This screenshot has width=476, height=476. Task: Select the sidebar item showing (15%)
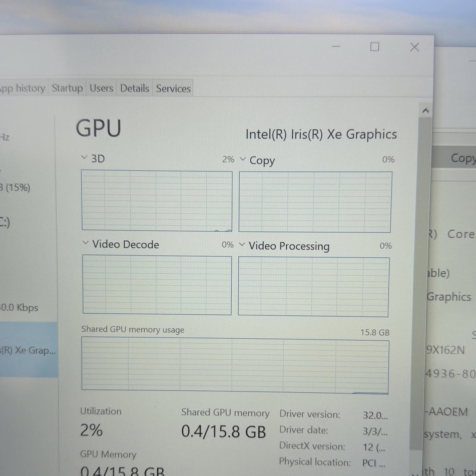[x=16, y=188]
